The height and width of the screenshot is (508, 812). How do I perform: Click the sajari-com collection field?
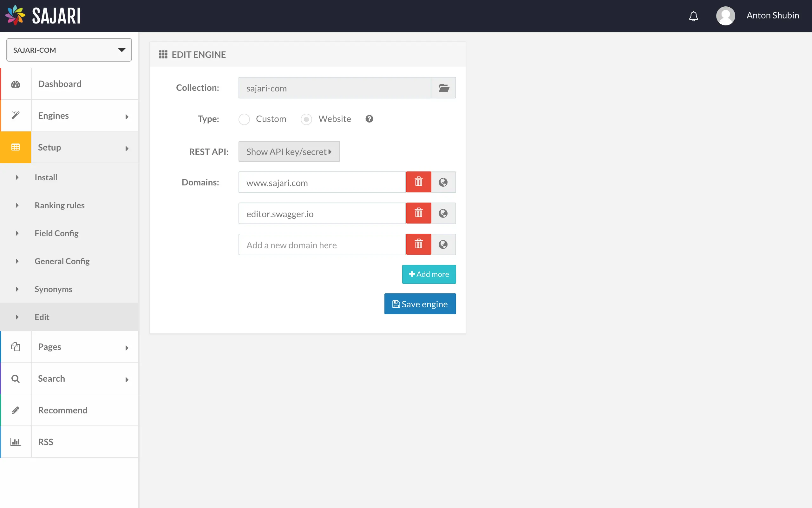click(335, 88)
